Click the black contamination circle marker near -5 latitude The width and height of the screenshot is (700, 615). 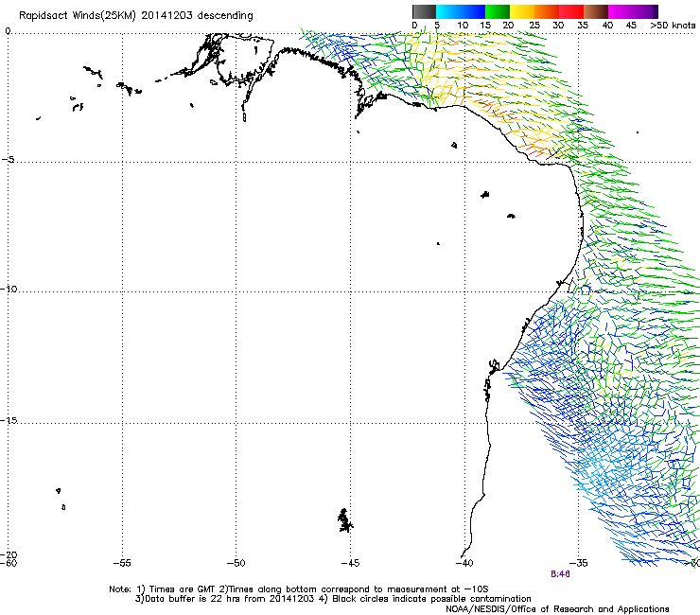tap(554, 153)
